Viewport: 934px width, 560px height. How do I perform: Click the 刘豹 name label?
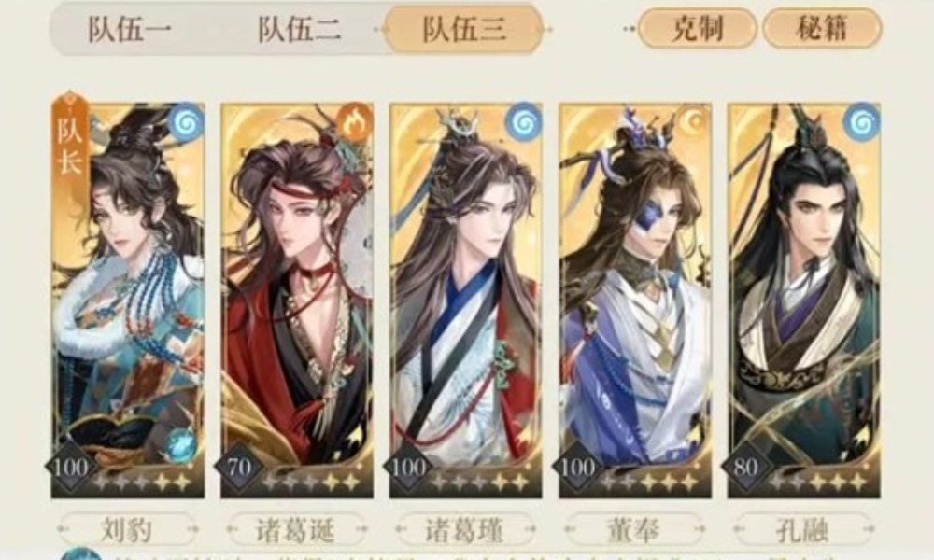coord(127,529)
